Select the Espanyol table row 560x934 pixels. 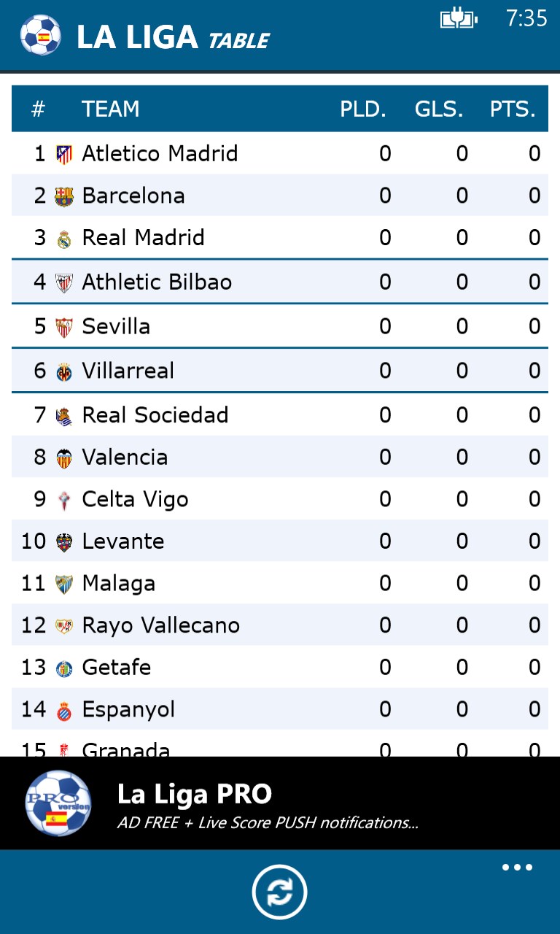[x=280, y=709]
